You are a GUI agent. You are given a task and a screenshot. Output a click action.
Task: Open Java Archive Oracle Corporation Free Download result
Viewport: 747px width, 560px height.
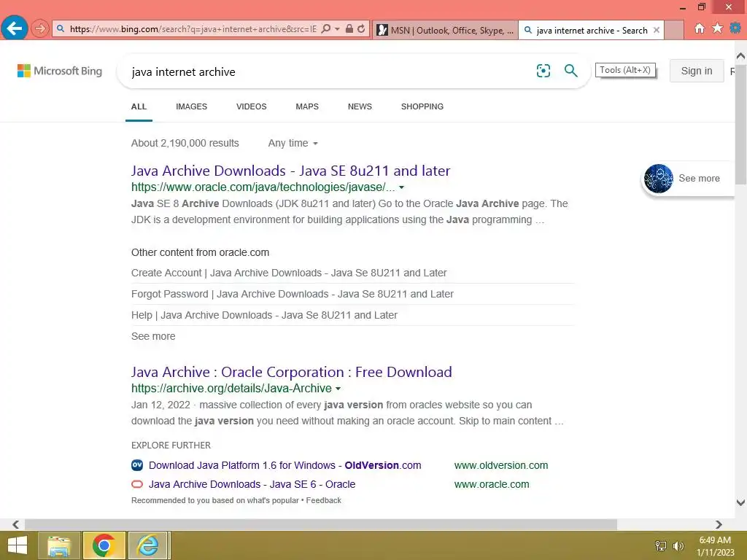tap(292, 372)
